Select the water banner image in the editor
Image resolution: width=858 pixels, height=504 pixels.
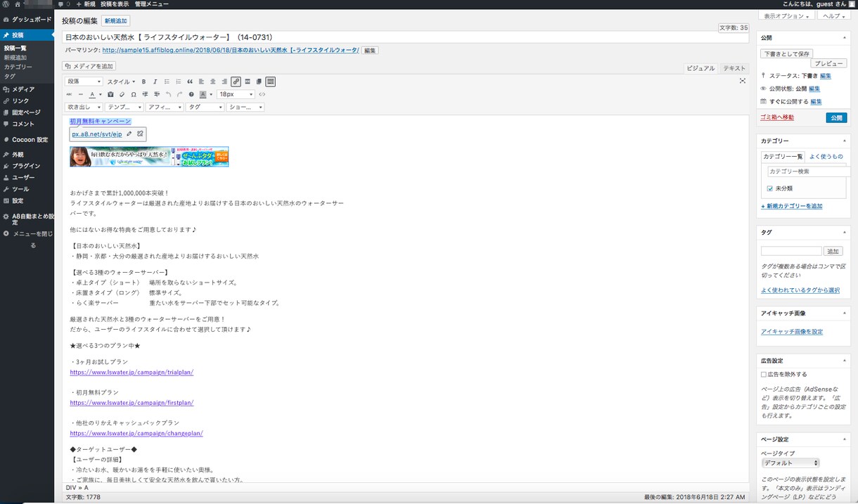[x=149, y=156]
